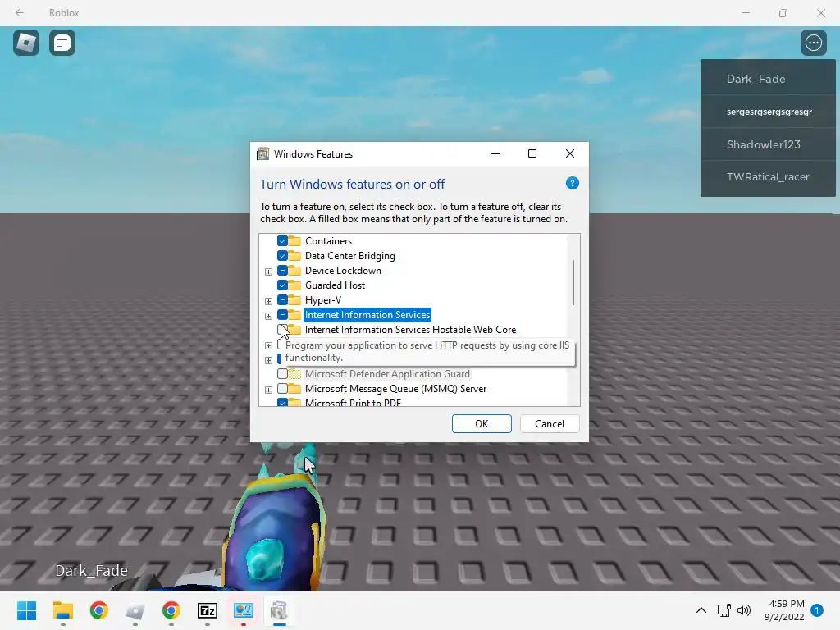Click the Windows Features title bar icon
The width and height of the screenshot is (840, 630).
click(262, 153)
